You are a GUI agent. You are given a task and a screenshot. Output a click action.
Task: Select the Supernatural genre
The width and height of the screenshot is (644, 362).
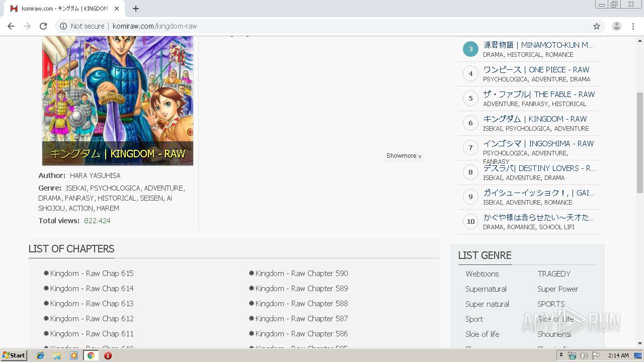tap(486, 289)
